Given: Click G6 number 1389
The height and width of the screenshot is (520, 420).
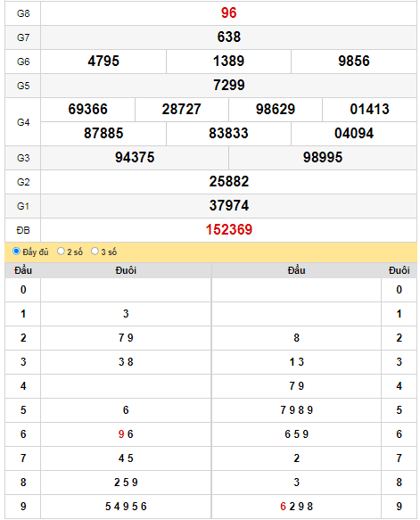Looking at the screenshot, I should pyautogui.click(x=229, y=61).
